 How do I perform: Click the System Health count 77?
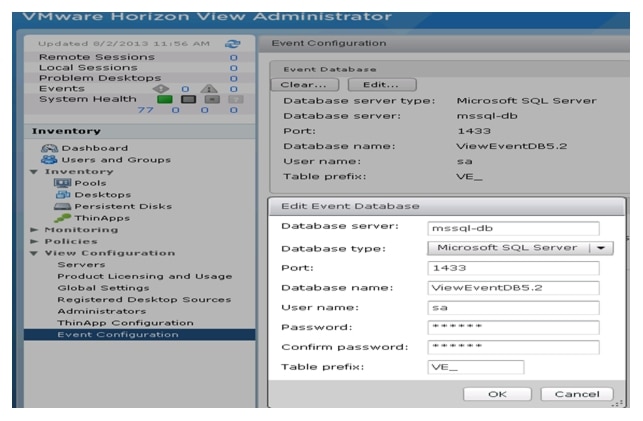(x=146, y=110)
